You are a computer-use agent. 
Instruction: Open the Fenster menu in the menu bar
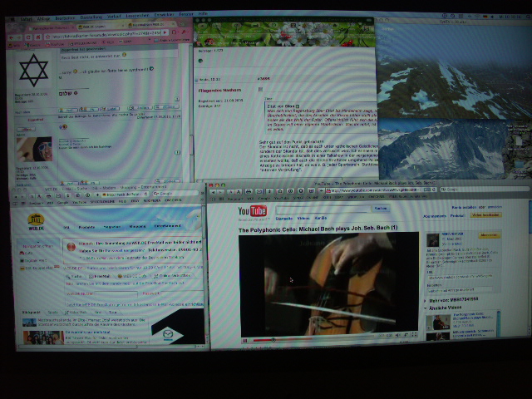[185, 14]
